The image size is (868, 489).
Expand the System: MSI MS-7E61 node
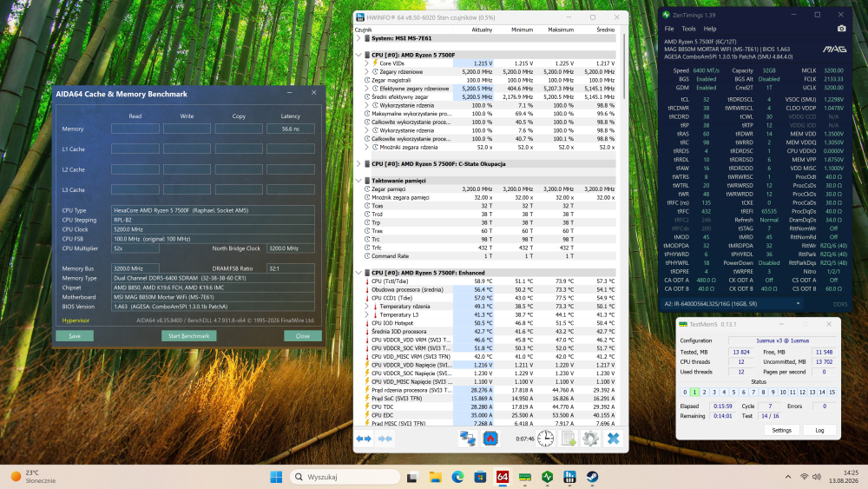(358, 38)
